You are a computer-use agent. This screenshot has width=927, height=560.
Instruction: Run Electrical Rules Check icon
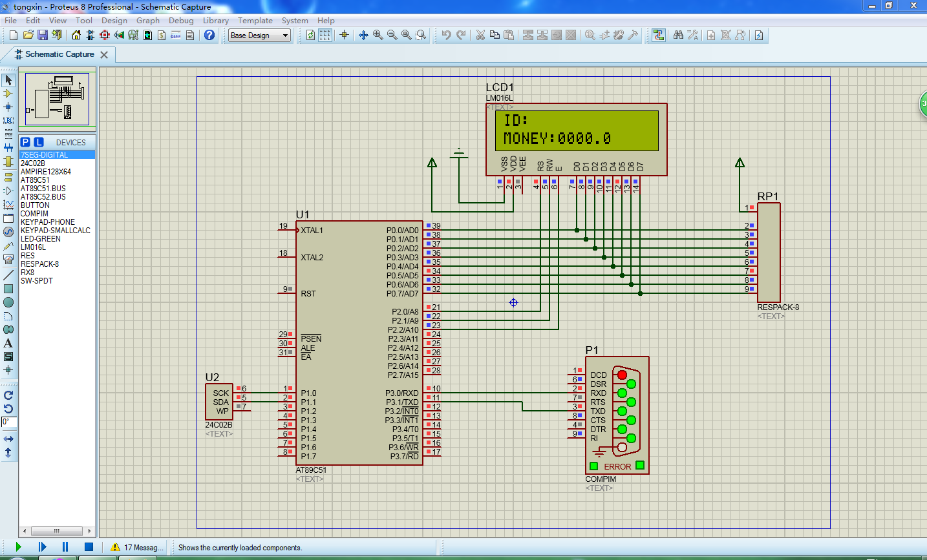click(759, 35)
